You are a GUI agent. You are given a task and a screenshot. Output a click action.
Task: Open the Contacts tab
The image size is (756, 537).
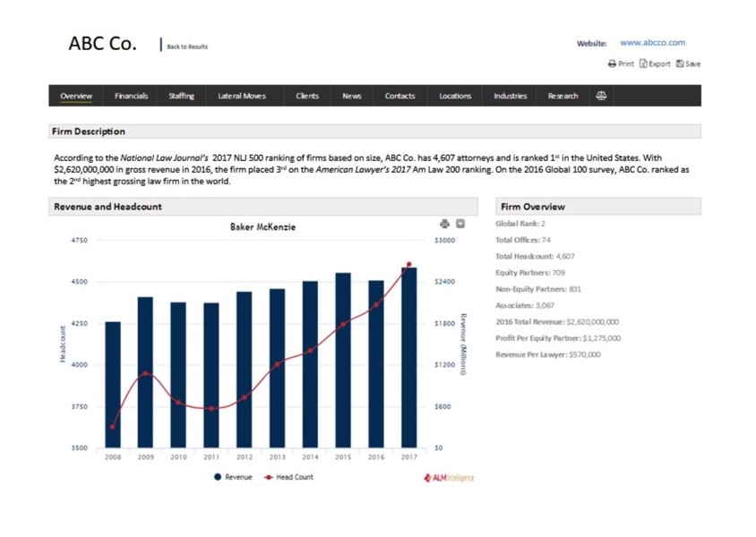pos(399,96)
